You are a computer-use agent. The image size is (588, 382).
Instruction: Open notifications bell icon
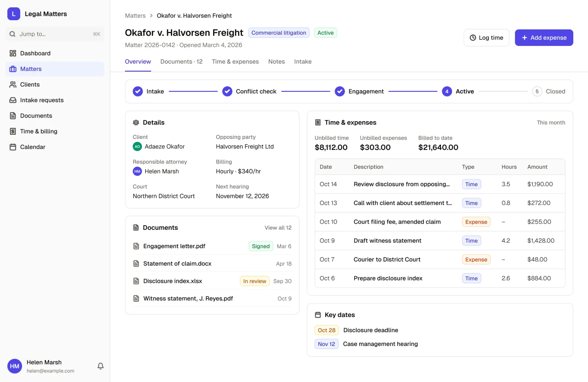100,366
